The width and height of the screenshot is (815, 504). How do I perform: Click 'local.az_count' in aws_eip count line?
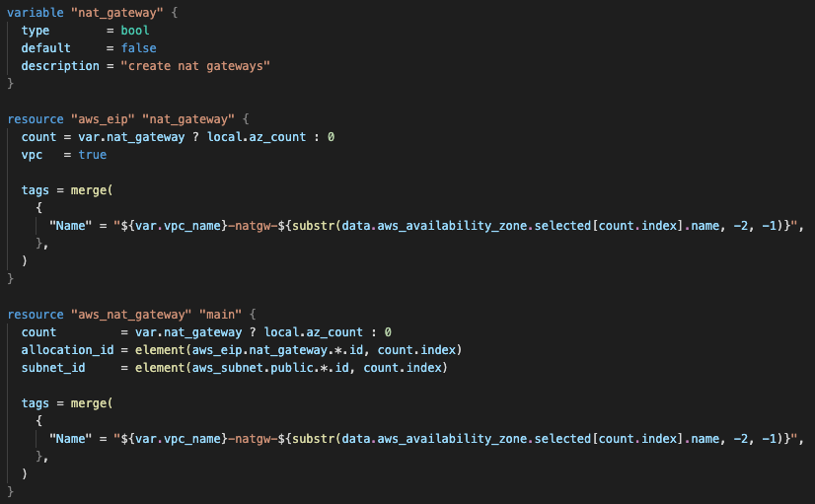click(x=257, y=137)
